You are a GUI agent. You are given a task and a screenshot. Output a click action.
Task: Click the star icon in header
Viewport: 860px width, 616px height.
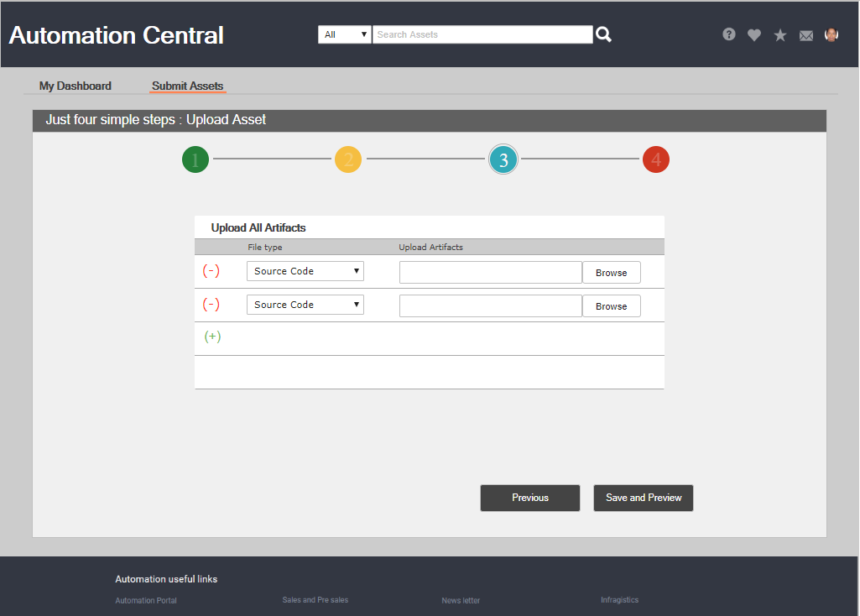pos(780,35)
